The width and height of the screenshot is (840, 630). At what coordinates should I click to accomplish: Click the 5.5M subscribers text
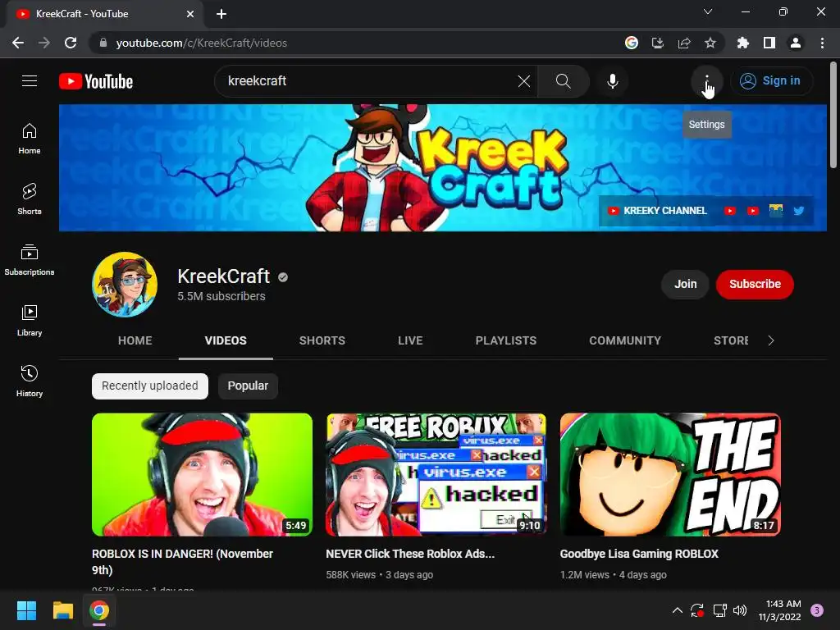[x=221, y=296]
